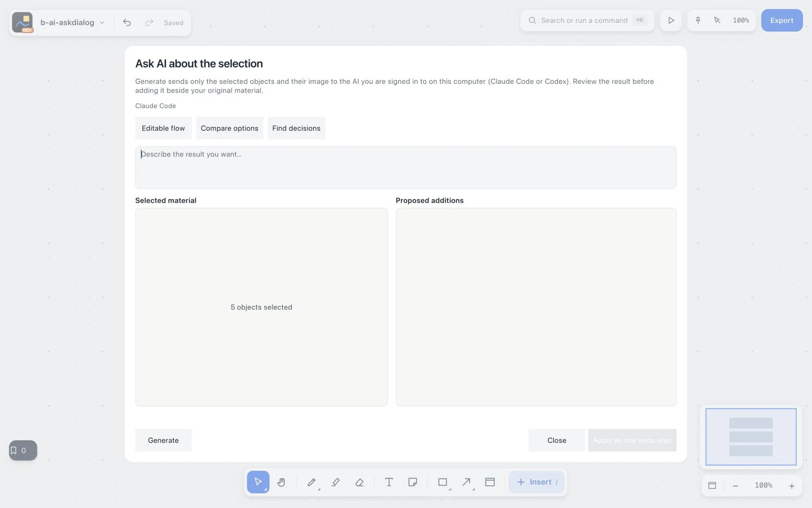Select the Sticky note tool
This screenshot has width=812, height=508.
413,482
